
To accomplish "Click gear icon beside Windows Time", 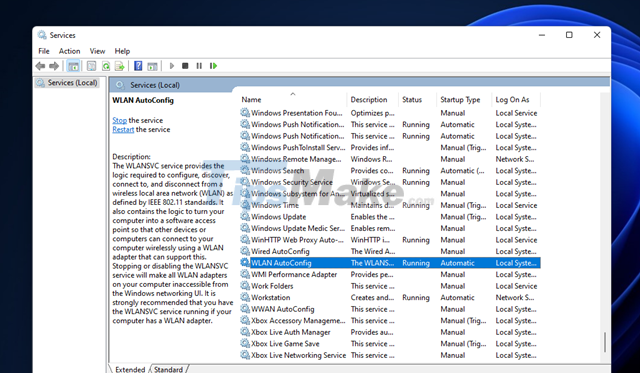I will pos(245,205).
